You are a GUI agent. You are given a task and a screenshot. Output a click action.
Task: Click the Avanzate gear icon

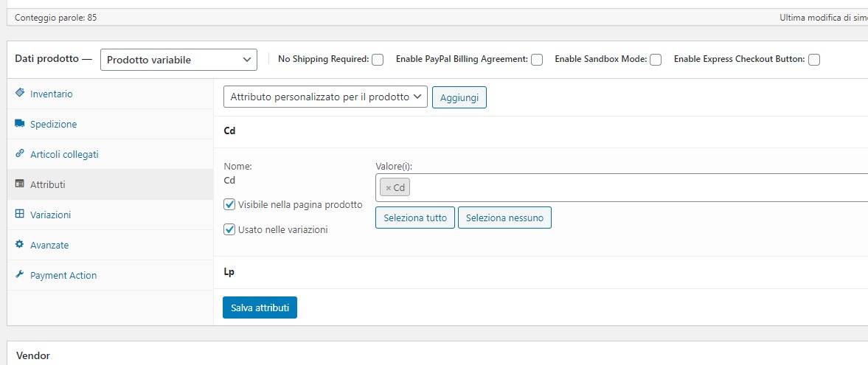[20, 244]
